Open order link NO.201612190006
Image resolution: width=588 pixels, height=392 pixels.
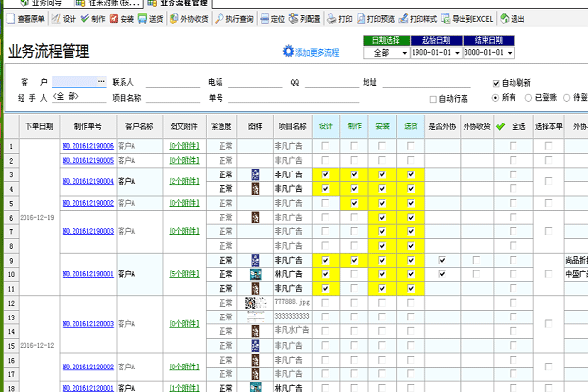tap(86, 146)
